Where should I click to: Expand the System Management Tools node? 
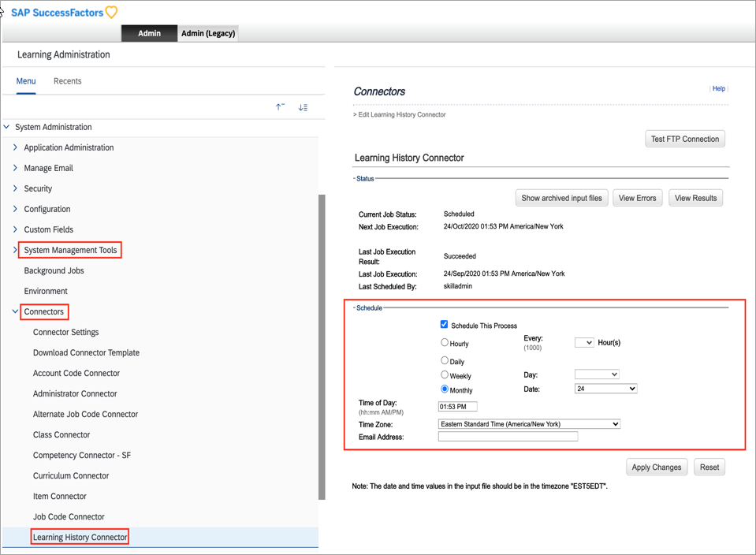pyautogui.click(x=15, y=250)
